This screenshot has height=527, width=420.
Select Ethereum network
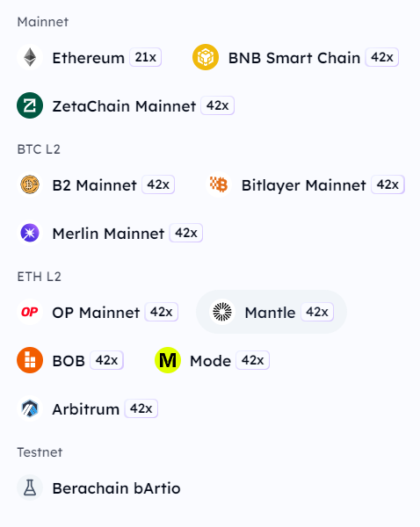pos(89,57)
